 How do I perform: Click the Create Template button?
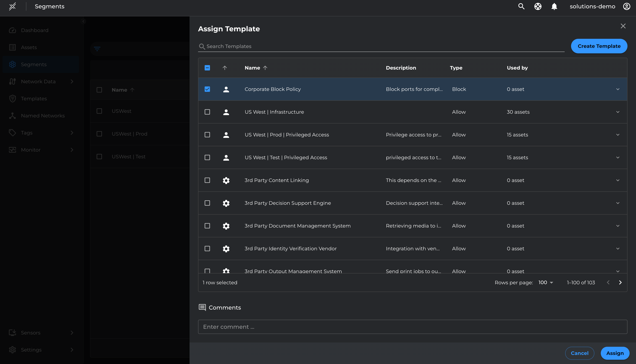point(599,46)
